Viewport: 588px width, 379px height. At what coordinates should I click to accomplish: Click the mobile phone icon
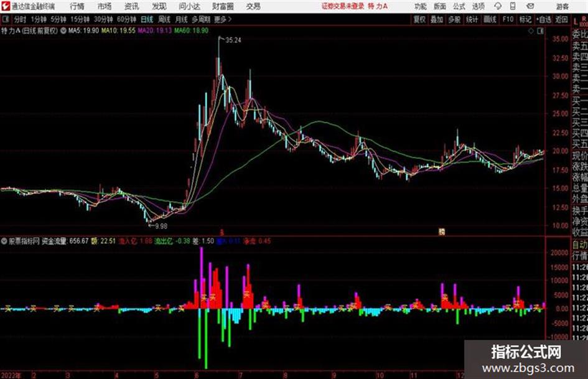[x=513, y=6]
